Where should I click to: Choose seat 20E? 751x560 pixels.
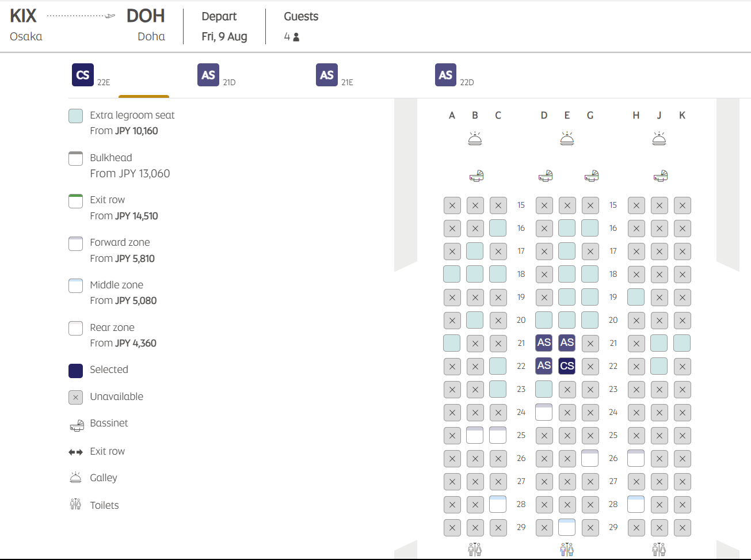pyautogui.click(x=567, y=320)
